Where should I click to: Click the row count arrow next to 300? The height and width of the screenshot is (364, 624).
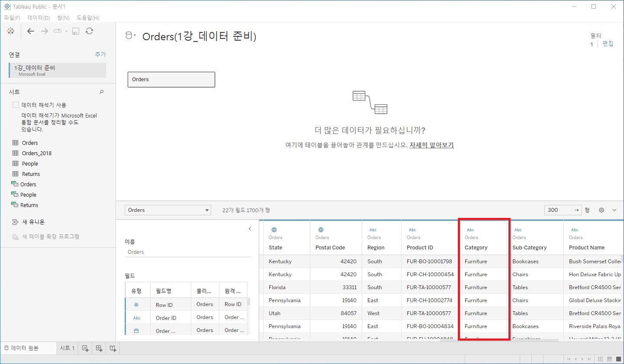pos(576,210)
